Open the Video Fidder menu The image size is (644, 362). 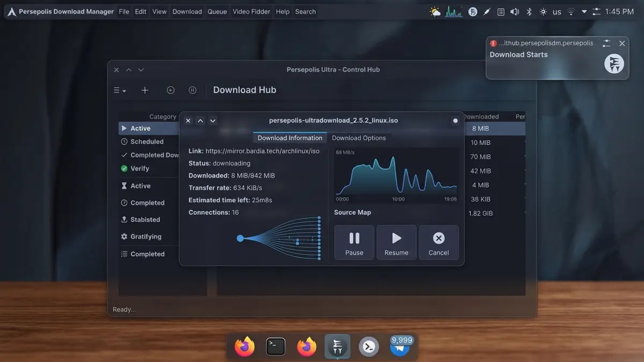(x=252, y=11)
